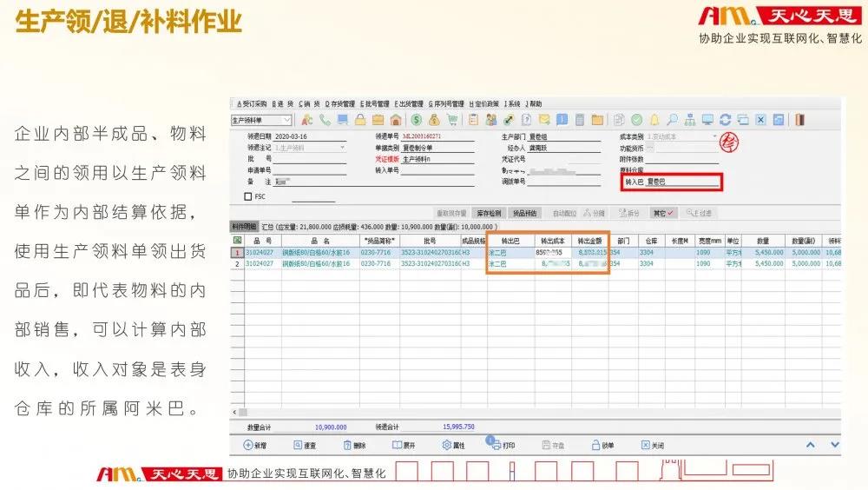Click the yellow folder toolbar icon

(x=597, y=120)
